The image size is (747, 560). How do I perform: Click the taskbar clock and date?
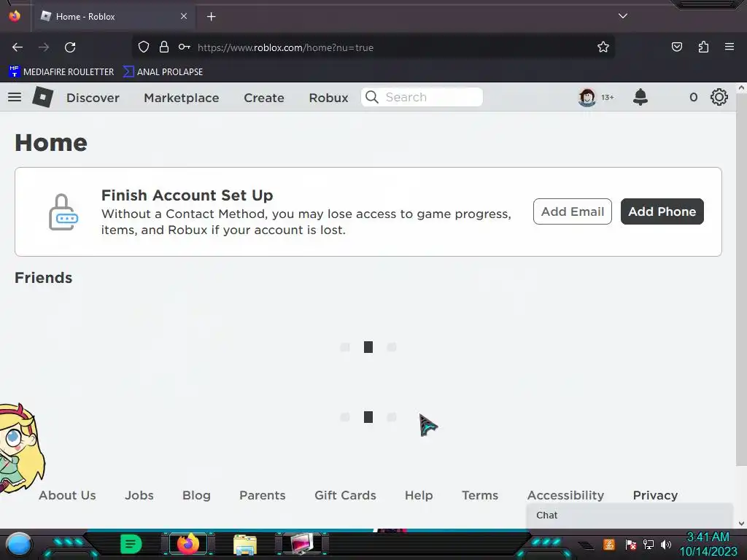coord(708,544)
